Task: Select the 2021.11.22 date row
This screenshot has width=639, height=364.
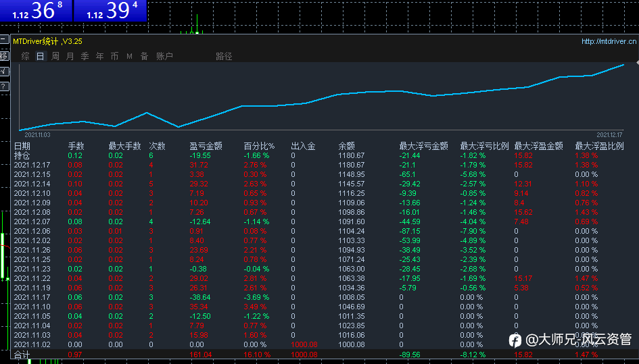Action: (32, 278)
